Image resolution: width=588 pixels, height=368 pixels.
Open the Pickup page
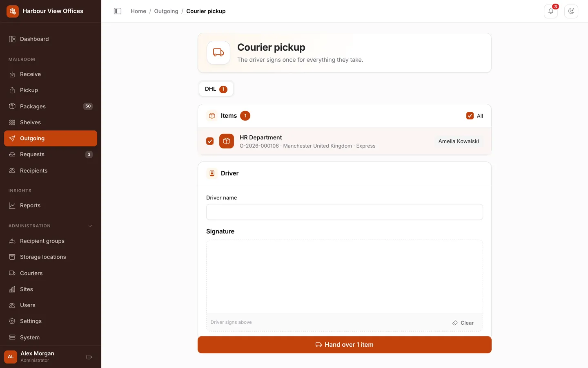coord(51,90)
